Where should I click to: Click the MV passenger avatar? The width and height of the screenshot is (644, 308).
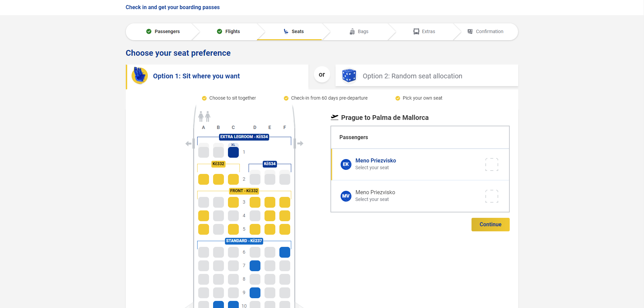click(x=346, y=196)
